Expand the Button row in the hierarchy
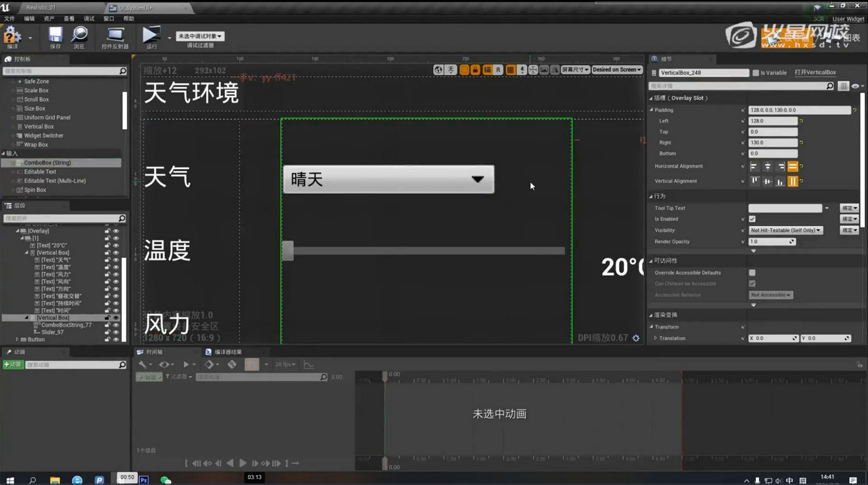Screen dimensions: 868x485 click(x=18, y=340)
